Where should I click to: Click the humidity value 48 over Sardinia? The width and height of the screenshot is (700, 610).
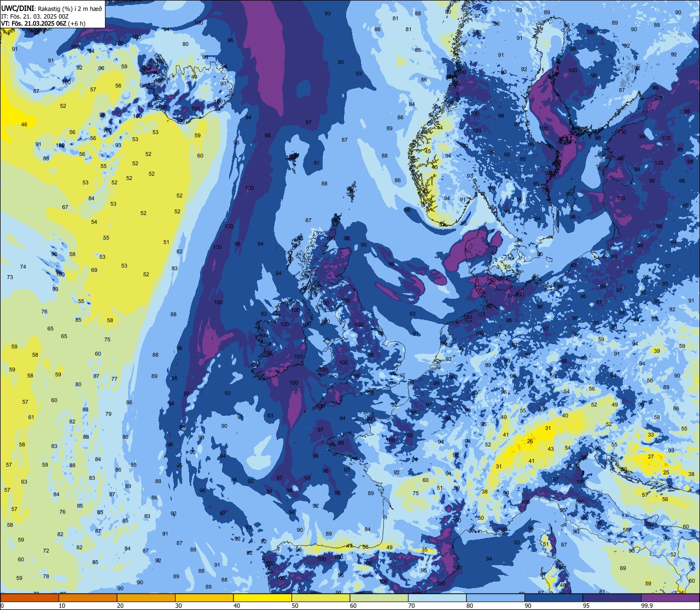click(563, 585)
